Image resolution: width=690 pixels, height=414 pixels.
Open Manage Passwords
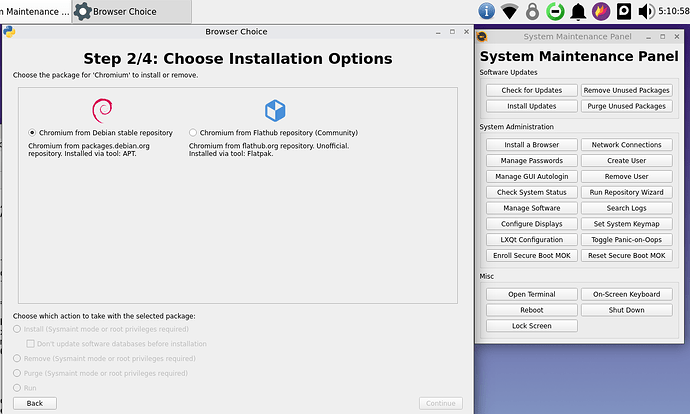[x=532, y=161]
